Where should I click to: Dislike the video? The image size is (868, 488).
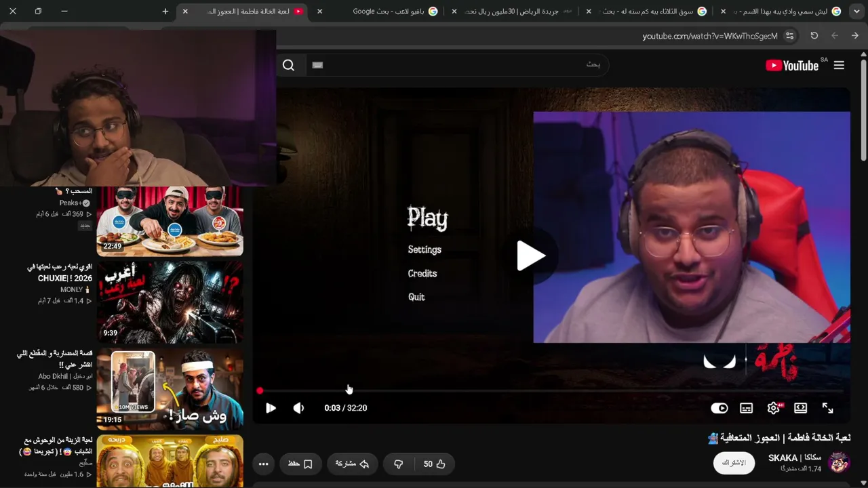[399, 464]
